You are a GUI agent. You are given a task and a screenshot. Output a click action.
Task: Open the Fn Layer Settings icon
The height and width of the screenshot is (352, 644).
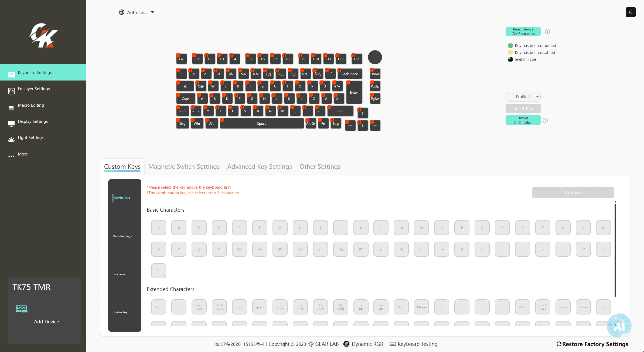tap(11, 91)
